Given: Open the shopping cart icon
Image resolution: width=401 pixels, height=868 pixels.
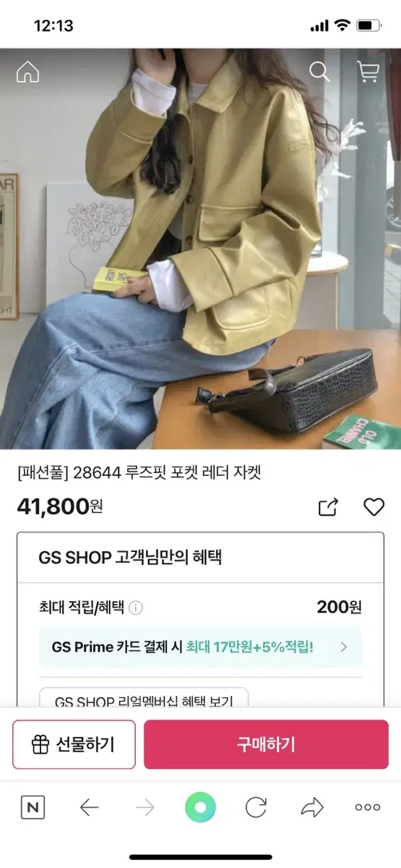Looking at the screenshot, I should click(368, 71).
